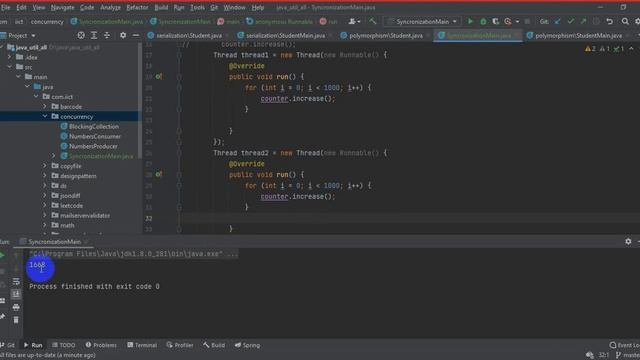Image resolution: width=640 pixels, height=360 pixels.
Task: Open Run panel settings gear
Action: point(628,242)
